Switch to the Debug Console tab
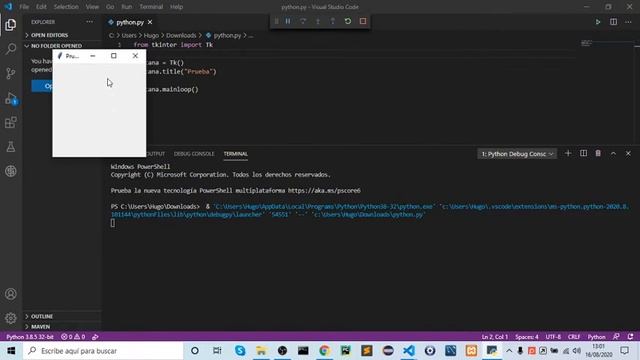640x360 pixels. coord(194,154)
